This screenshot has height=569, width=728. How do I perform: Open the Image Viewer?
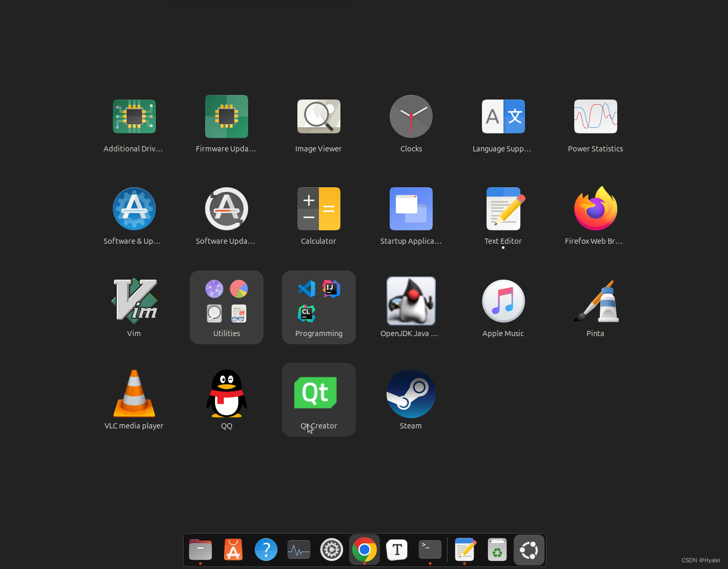pos(318,116)
